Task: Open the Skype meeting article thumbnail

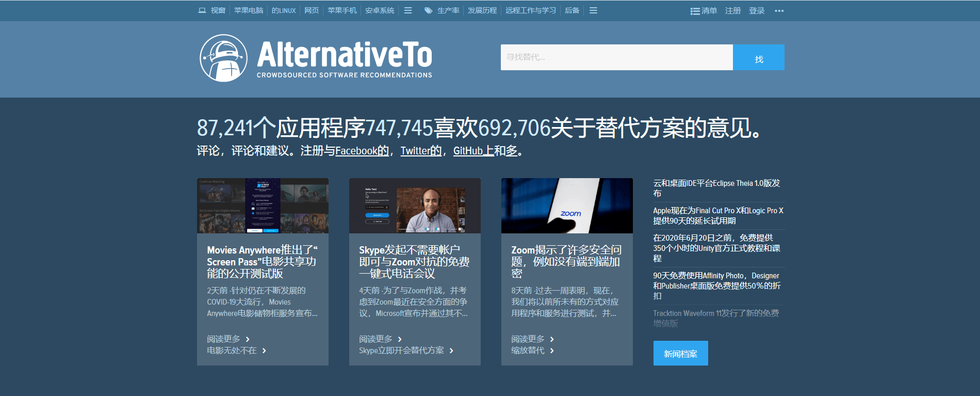Action: 415,205
